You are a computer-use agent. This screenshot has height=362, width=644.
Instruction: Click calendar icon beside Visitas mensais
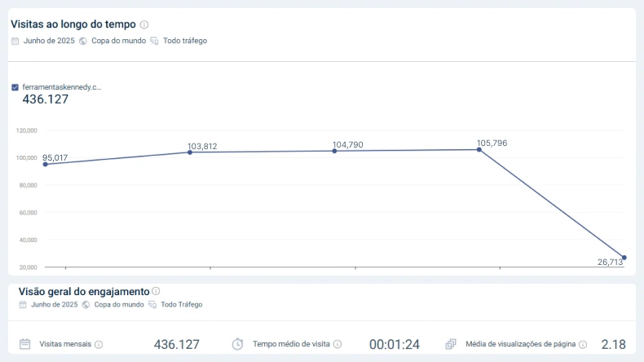pos(25,344)
